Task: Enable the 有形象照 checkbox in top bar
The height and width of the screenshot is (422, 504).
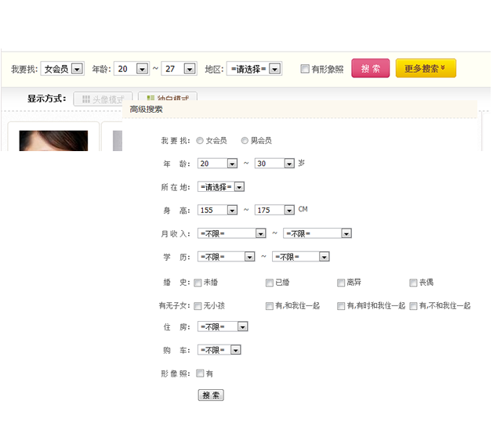Action: click(305, 69)
